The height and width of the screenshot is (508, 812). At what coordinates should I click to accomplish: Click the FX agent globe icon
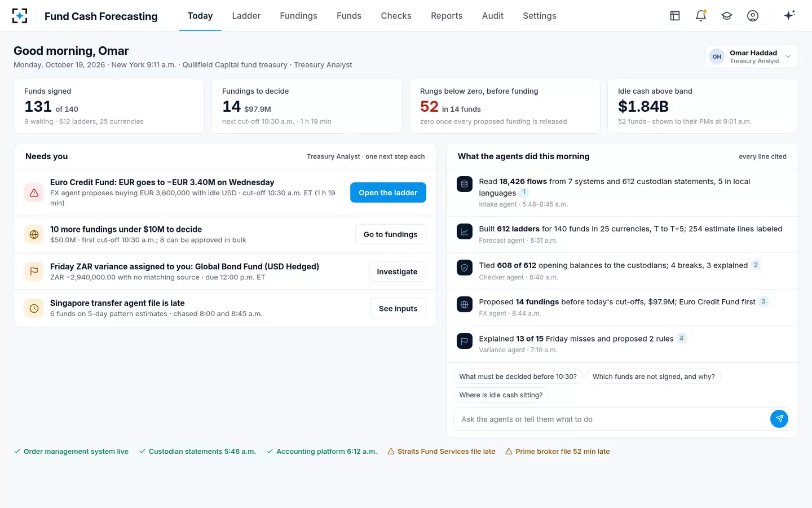pyautogui.click(x=465, y=305)
